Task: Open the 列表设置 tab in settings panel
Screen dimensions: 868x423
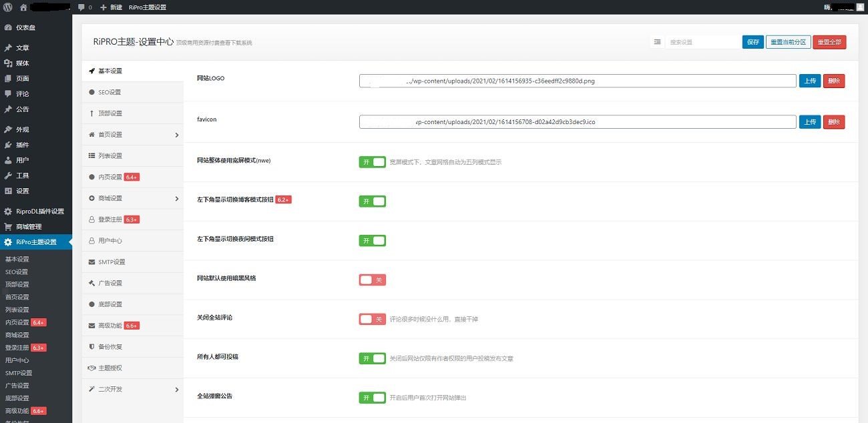Action: 132,156
